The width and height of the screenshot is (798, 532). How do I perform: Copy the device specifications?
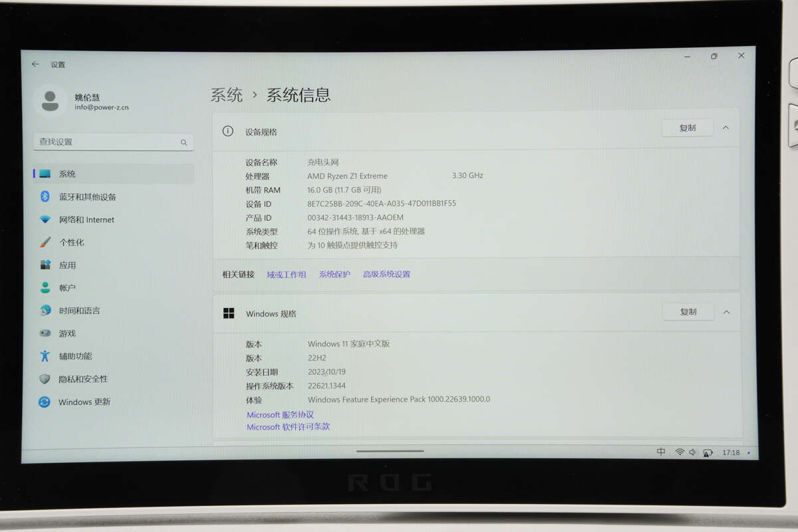[687, 128]
